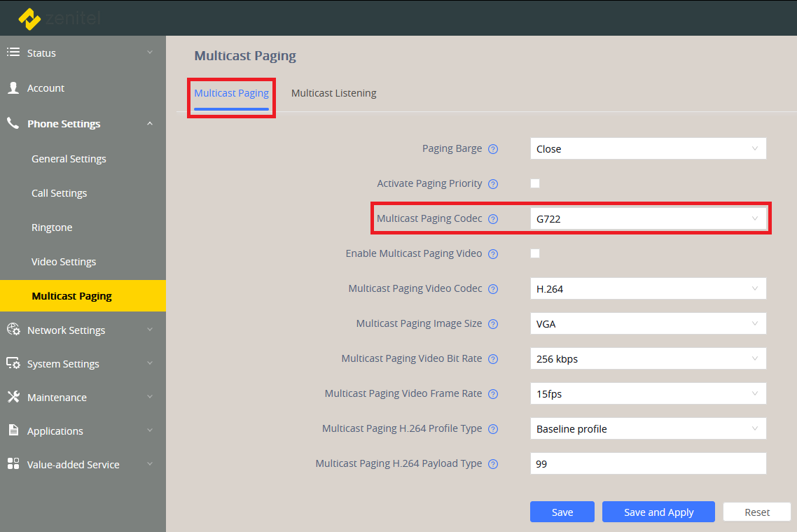This screenshot has height=532, width=797.
Task: Show help for Multicast Paging Image Size
Action: (x=493, y=324)
